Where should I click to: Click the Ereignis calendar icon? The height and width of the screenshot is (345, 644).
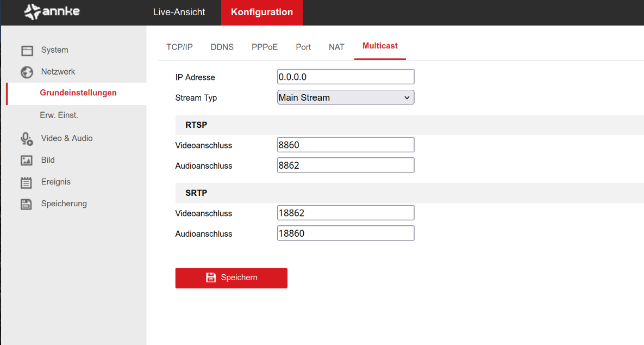tap(27, 182)
